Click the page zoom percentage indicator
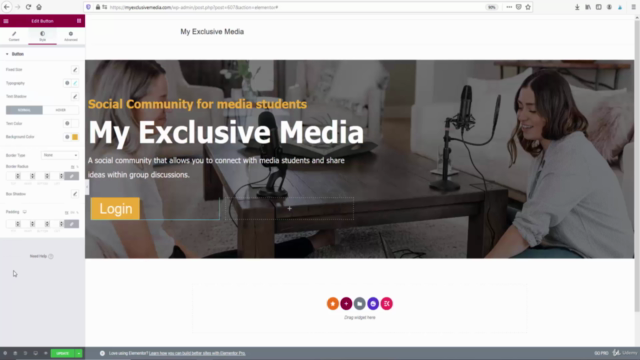Screen dimensions: 640x360 click(491, 7)
